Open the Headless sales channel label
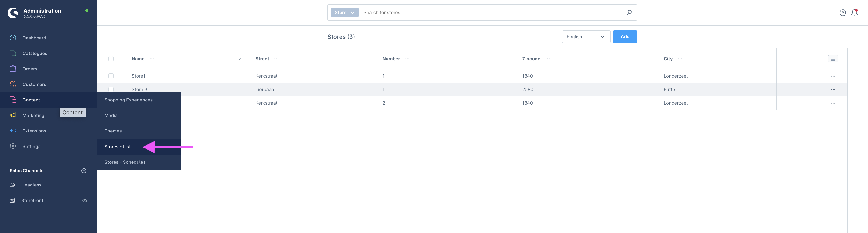The image size is (868, 233). click(31, 185)
